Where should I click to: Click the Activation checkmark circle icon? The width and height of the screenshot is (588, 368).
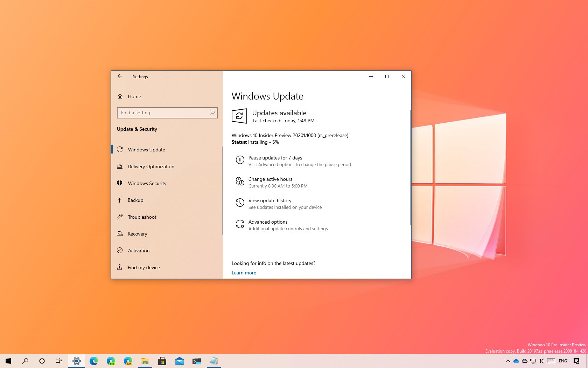click(x=120, y=251)
